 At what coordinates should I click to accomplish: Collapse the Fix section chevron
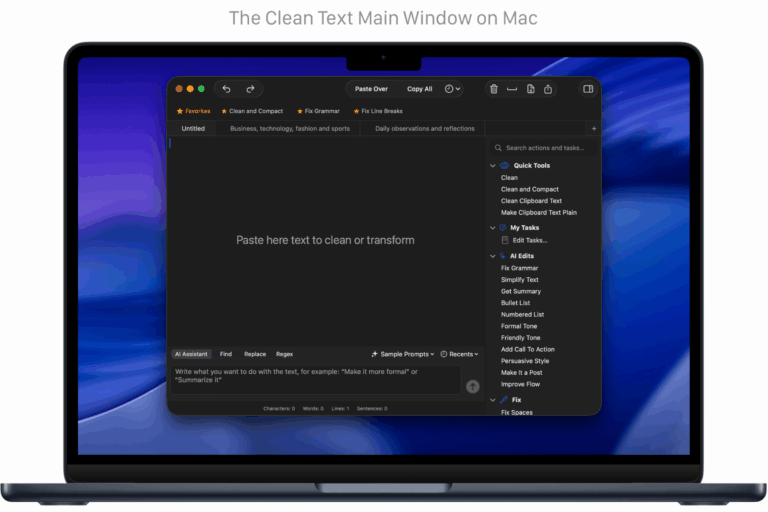pos(493,400)
